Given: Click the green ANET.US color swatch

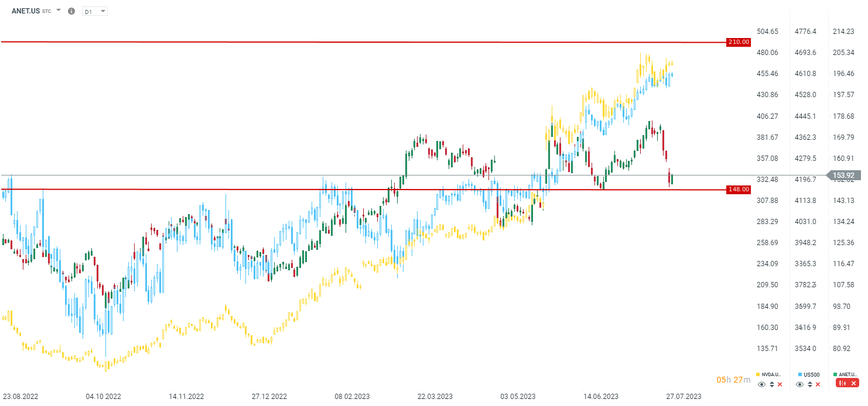Looking at the screenshot, I should (835, 374).
